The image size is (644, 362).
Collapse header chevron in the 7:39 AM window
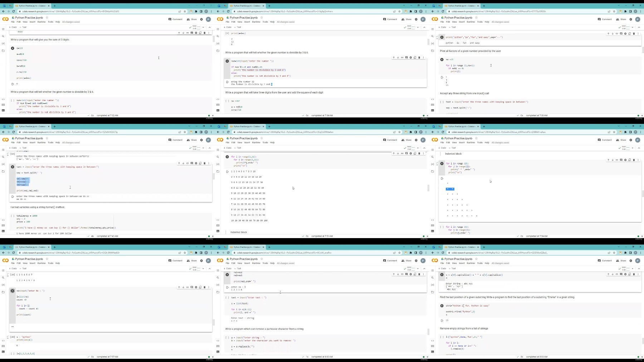(639, 27)
